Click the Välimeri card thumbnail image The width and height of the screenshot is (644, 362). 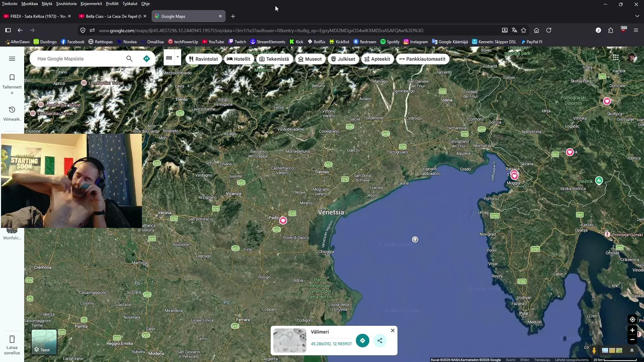[289, 340]
